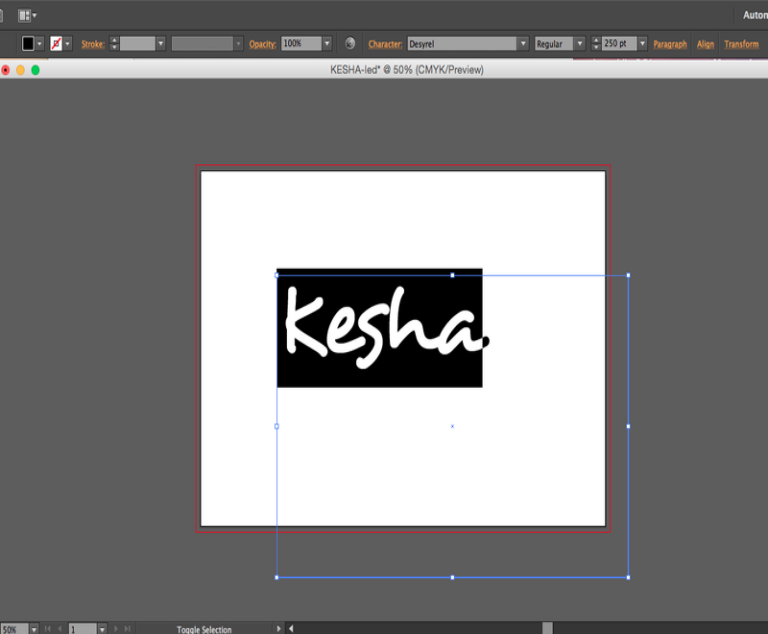The image size is (768, 634).
Task: Click the left-middle handle of the text box
Action: (277, 426)
